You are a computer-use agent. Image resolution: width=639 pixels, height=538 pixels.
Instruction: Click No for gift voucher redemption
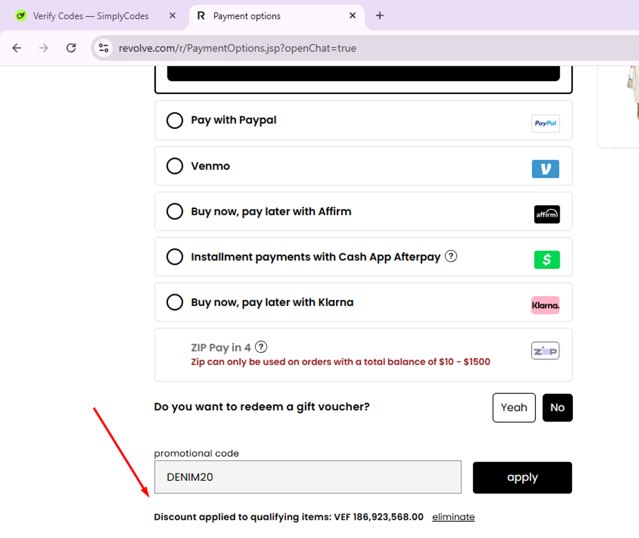pos(557,408)
